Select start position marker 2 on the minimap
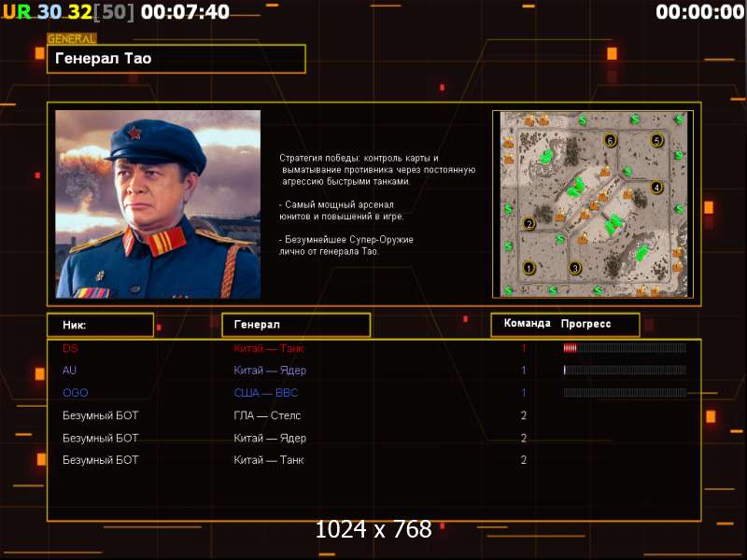This screenshot has height=560, width=747. (x=529, y=223)
